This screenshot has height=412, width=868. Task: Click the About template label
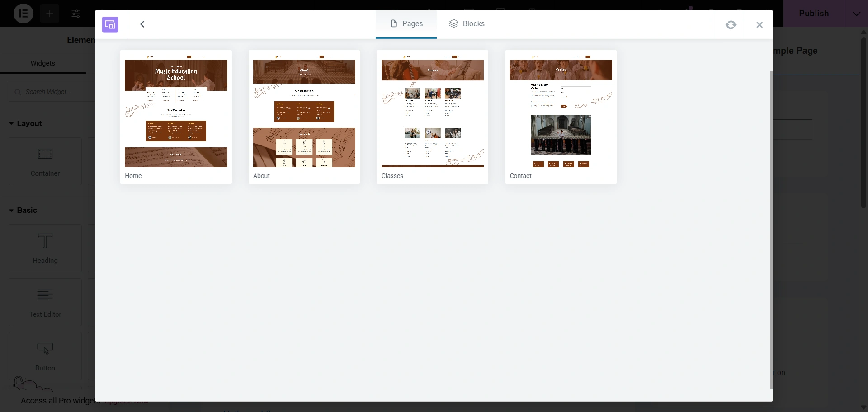tap(261, 176)
